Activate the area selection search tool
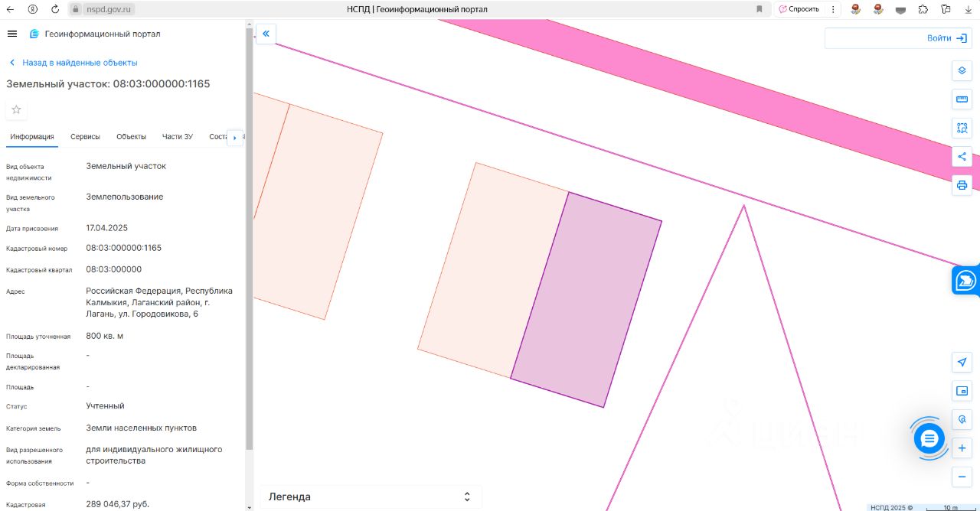Screen dimensions: 980x511 point(962,128)
